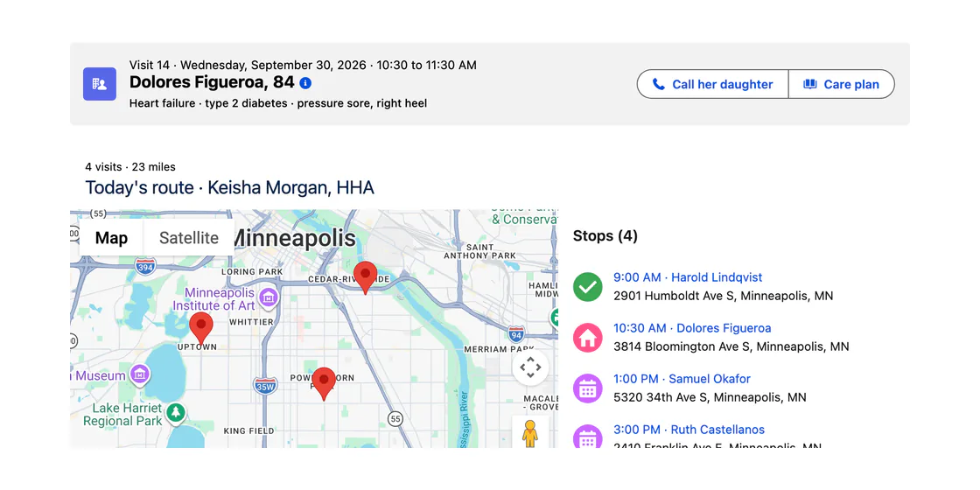Activate map camera controls button
The height and width of the screenshot is (490, 980).
[530, 367]
